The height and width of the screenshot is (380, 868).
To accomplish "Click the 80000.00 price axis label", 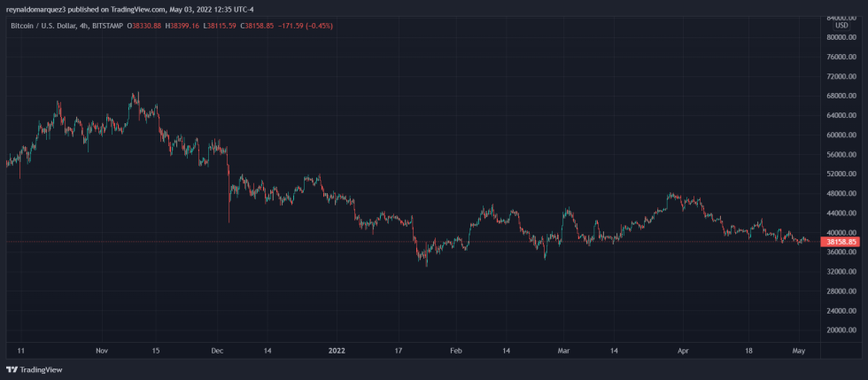I will point(841,37).
